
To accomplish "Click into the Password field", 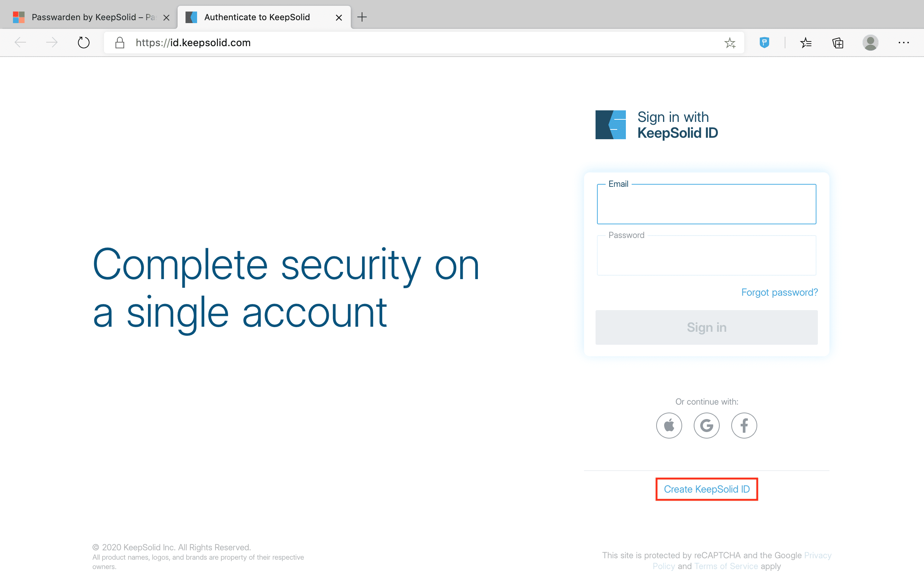I will click(x=706, y=256).
